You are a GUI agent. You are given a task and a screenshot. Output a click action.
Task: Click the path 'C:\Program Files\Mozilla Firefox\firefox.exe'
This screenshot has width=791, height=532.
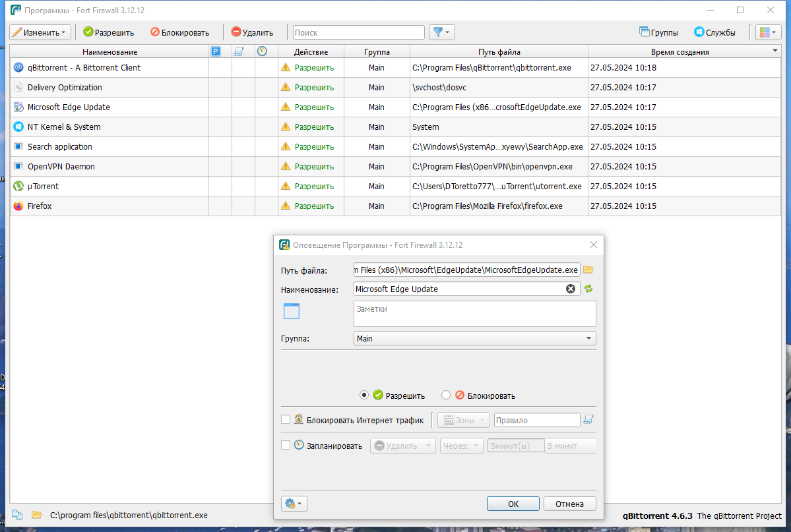pyautogui.click(x=488, y=206)
